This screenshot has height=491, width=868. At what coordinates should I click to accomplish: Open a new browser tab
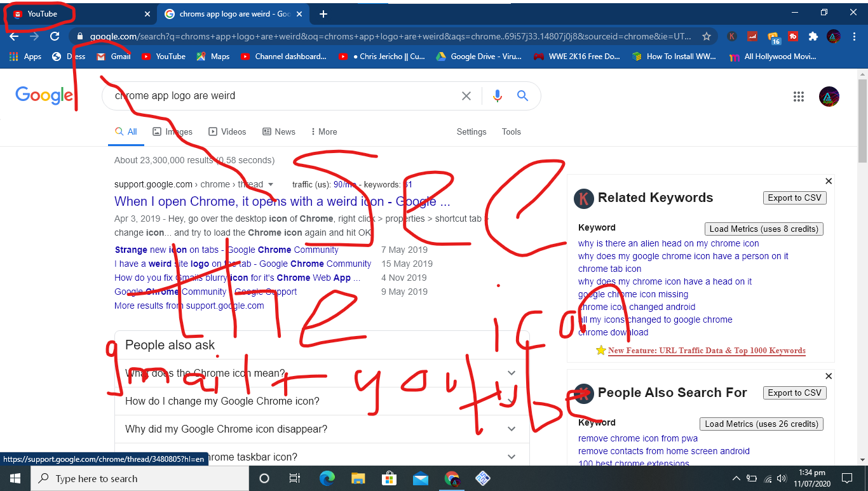[x=323, y=14]
